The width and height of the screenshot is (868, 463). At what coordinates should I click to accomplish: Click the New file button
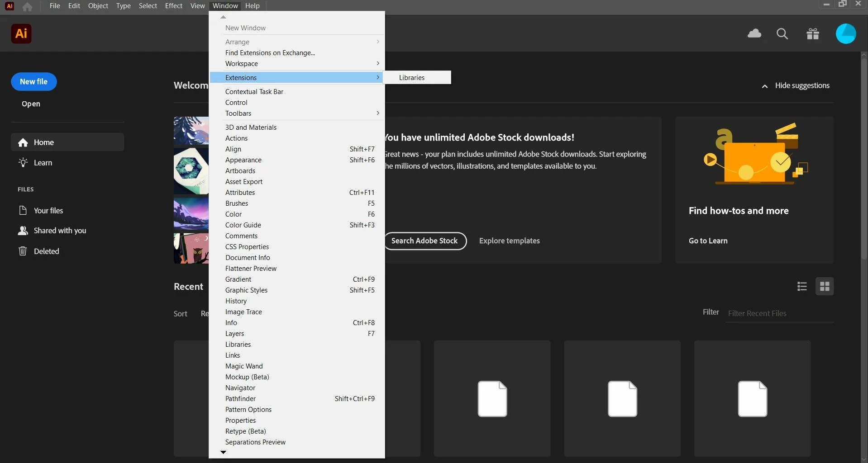click(x=33, y=82)
